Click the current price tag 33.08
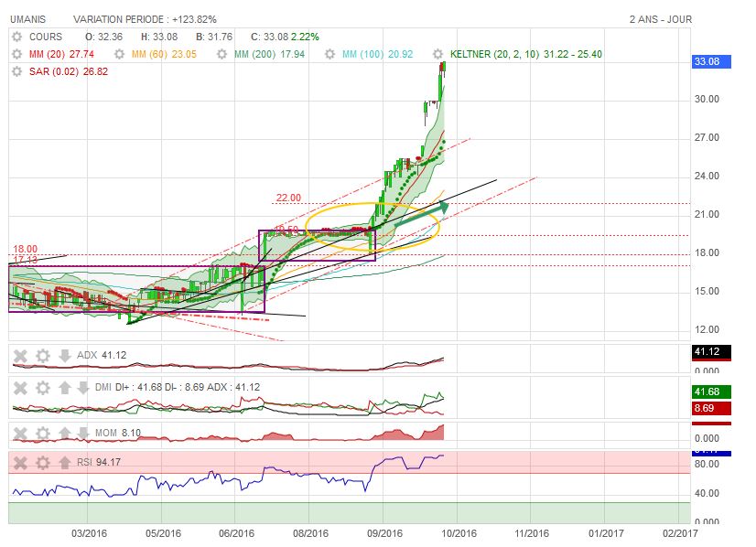This screenshot has width=756, height=547. point(711,61)
